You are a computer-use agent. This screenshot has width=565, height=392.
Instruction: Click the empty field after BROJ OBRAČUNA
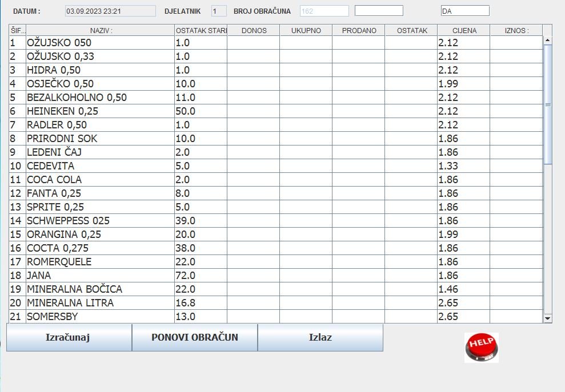point(379,11)
